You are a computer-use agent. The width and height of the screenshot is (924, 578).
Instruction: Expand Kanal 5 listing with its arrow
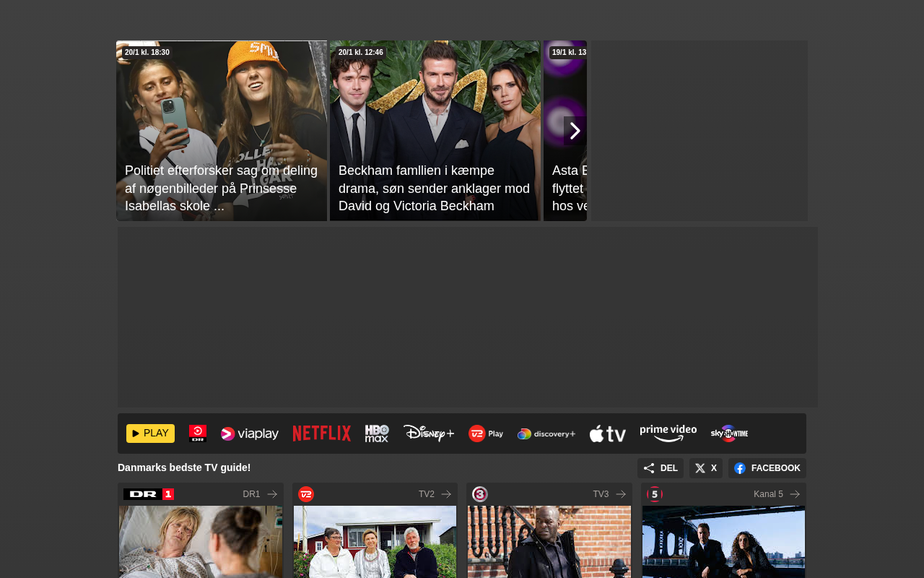795,494
